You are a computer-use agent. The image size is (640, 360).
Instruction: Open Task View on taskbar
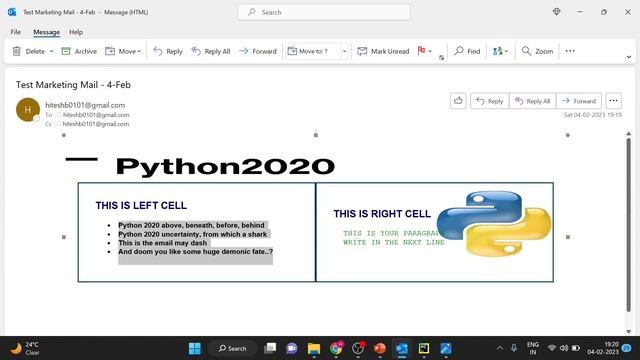click(270, 348)
